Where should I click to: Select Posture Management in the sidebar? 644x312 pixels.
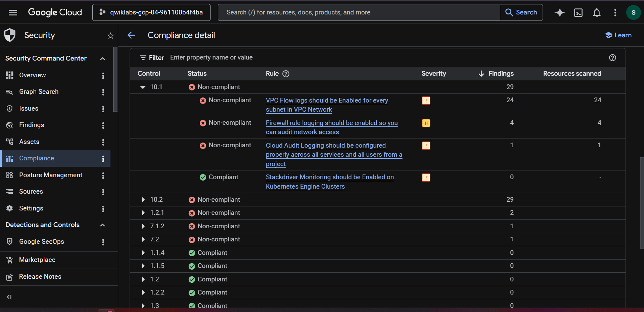(51, 175)
